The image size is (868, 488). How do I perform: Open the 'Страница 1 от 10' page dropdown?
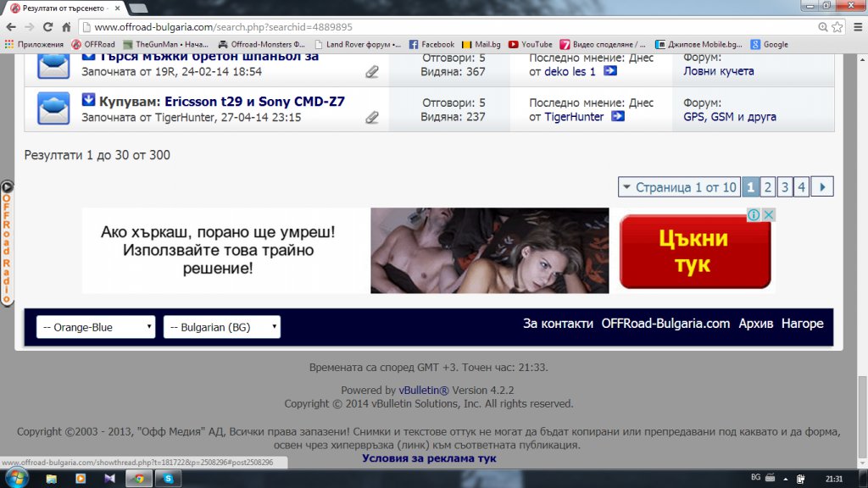point(677,187)
